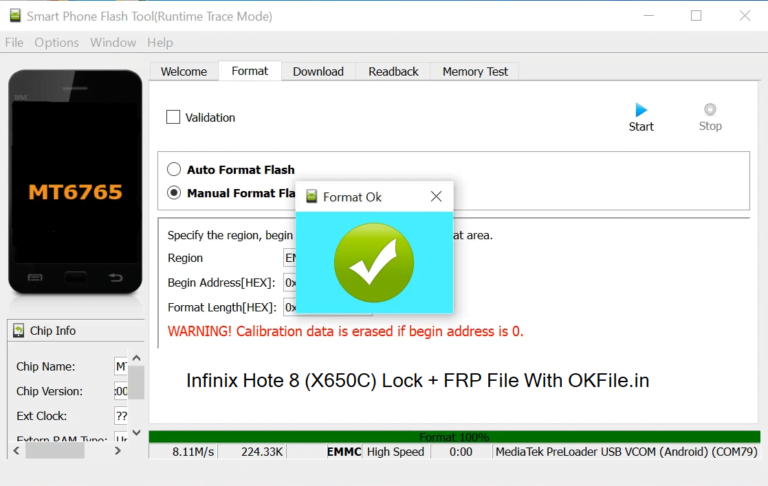
Task: Click the Begin Address[HEX] label
Action: pos(221,283)
